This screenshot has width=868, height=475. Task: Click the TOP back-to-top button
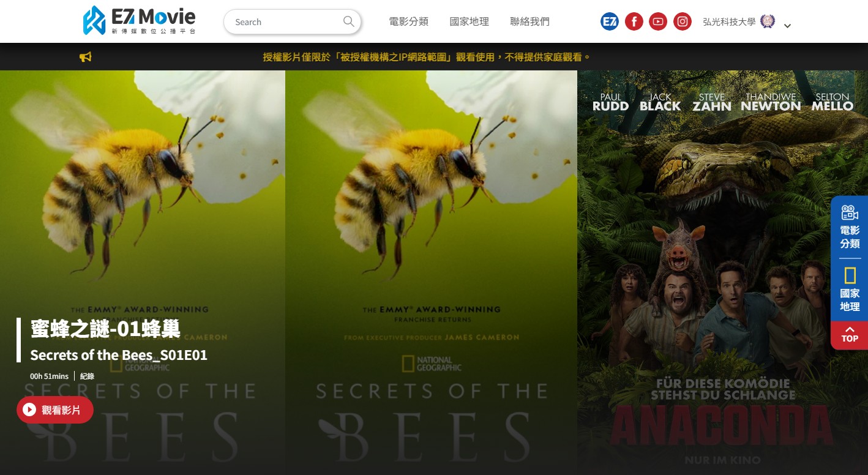click(x=850, y=335)
